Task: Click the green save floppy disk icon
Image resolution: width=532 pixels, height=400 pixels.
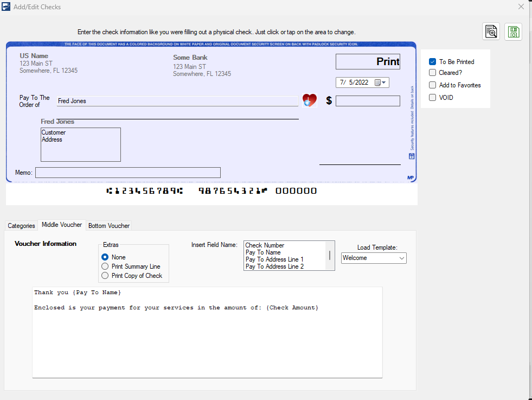Action: [512, 31]
